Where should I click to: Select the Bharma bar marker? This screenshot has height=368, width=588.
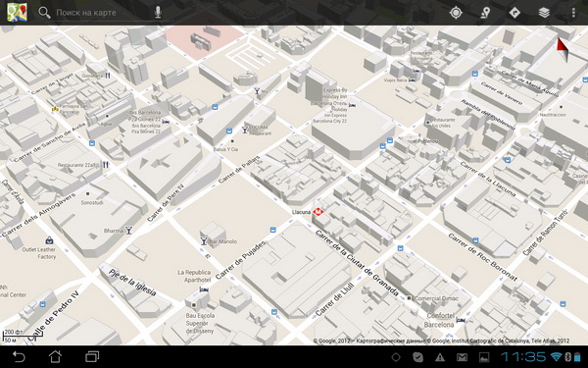click(x=128, y=231)
